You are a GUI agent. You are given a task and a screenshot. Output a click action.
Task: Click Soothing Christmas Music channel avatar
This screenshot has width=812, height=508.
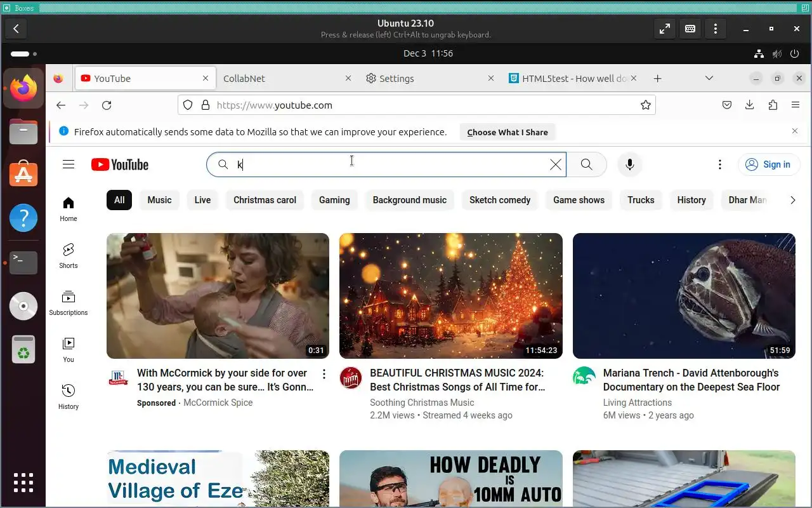pos(351,378)
